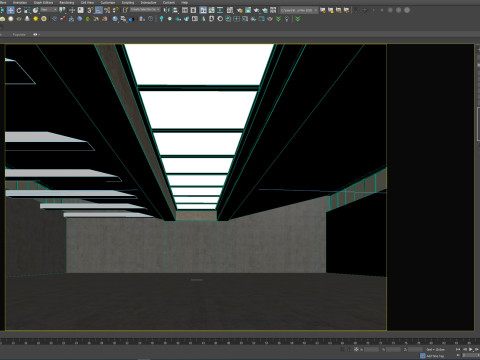Toggle the Ribbon display

203,10
